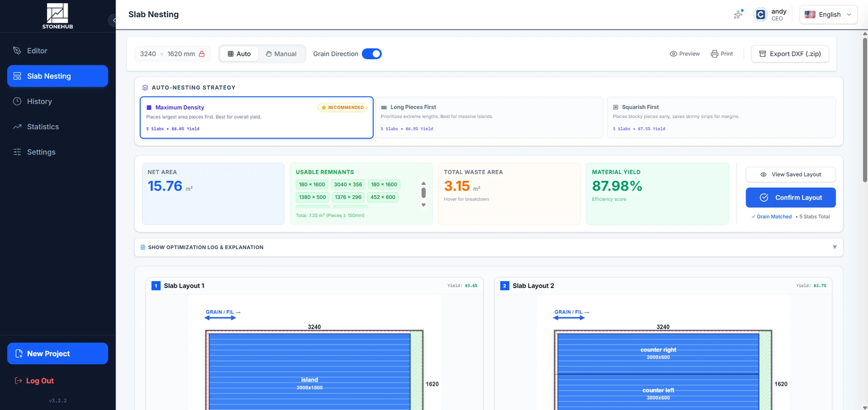Click the Auto-Nesting Strategy layers icon
Viewport: 868px width, 410px height.
[x=145, y=88]
